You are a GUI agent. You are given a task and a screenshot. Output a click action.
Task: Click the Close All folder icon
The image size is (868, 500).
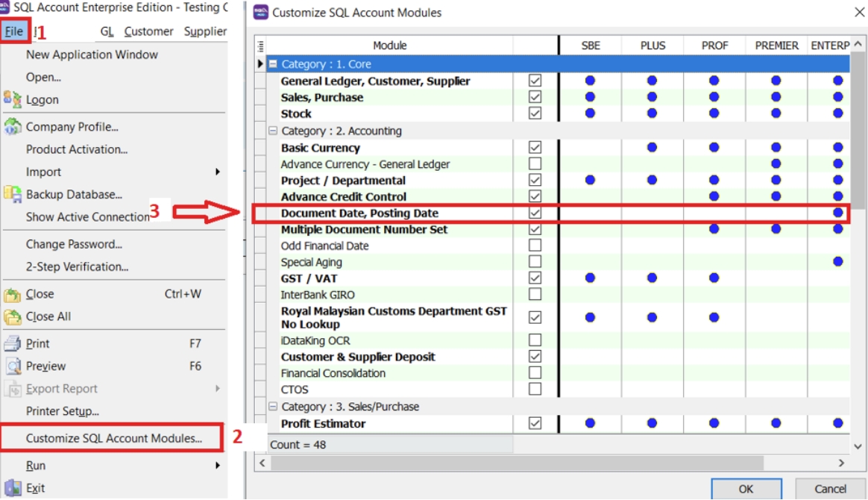tap(12, 316)
